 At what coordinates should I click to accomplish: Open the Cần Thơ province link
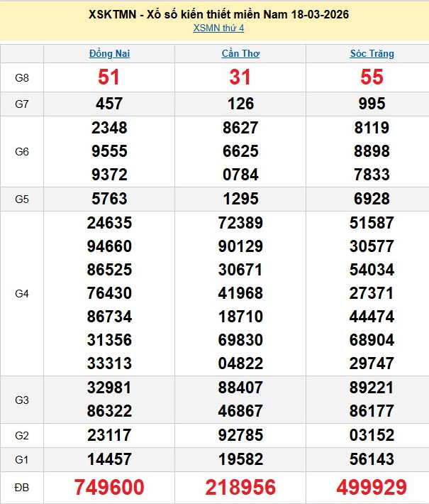(x=240, y=53)
